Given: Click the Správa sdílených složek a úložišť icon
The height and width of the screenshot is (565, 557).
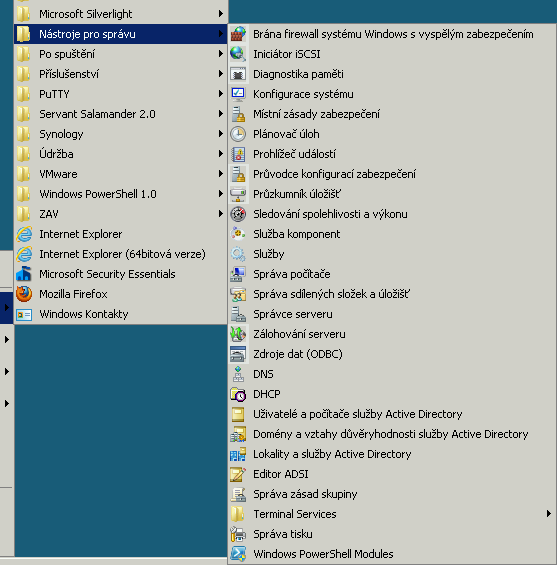Looking at the screenshot, I should 238,294.
